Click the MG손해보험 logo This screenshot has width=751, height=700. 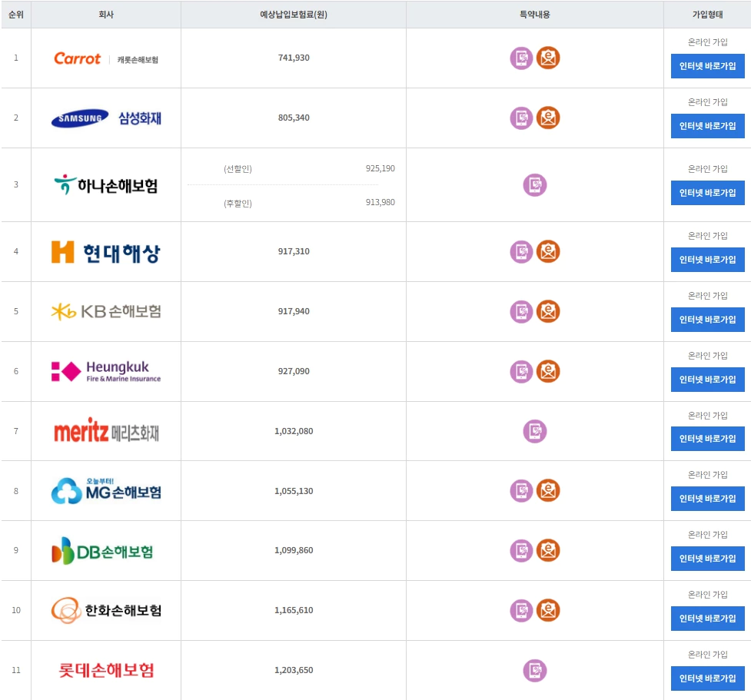tap(106, 490)
